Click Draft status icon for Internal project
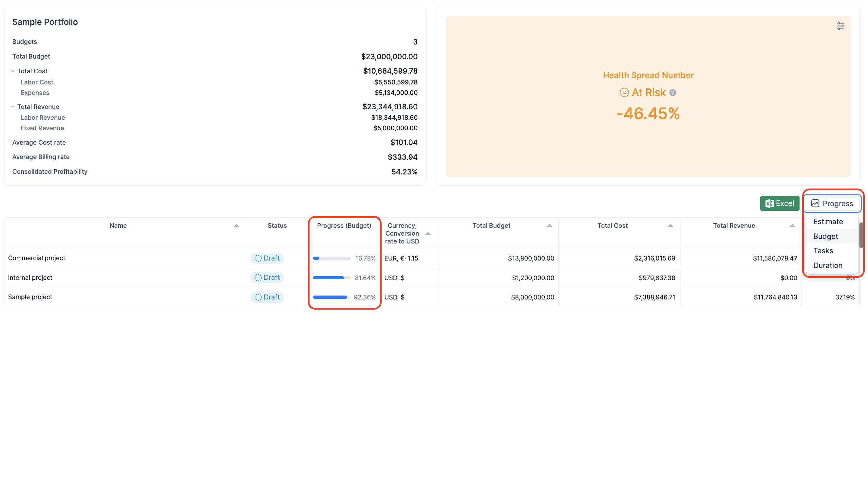Screen dimensions: 868x487 [258, 278]
